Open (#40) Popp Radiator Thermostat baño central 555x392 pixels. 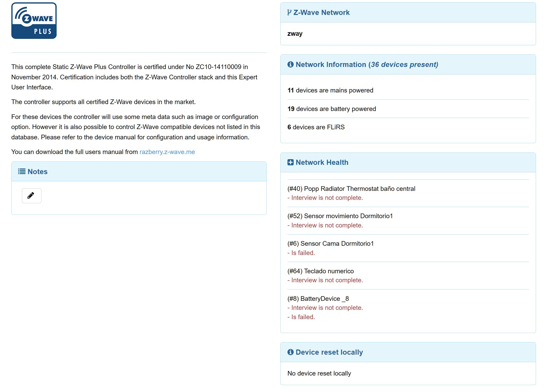coord(351,189)
